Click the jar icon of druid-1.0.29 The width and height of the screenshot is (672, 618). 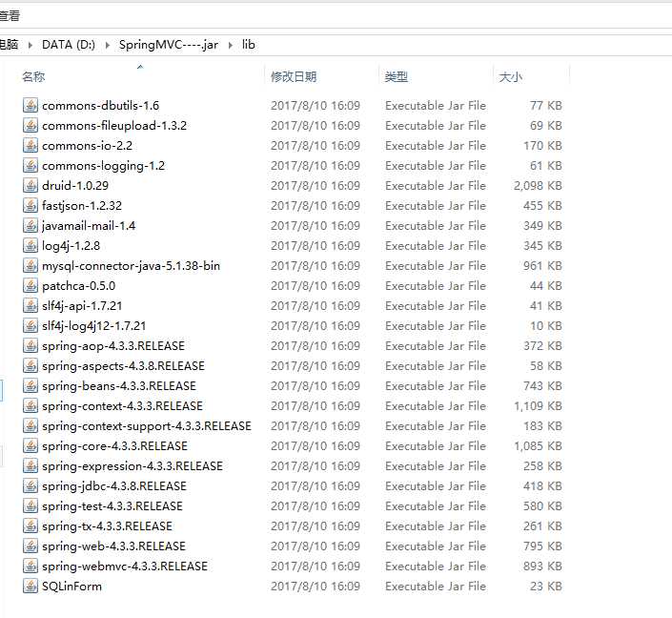30,185
